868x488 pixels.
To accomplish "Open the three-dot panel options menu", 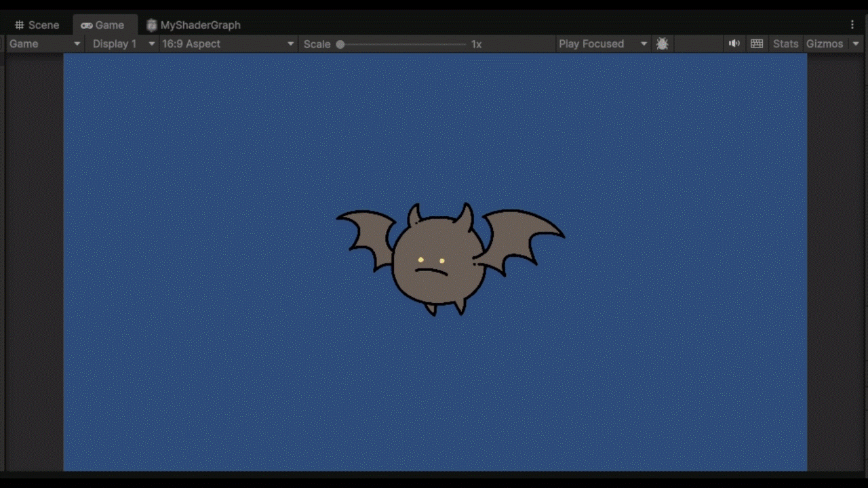I will coord(852,25).
